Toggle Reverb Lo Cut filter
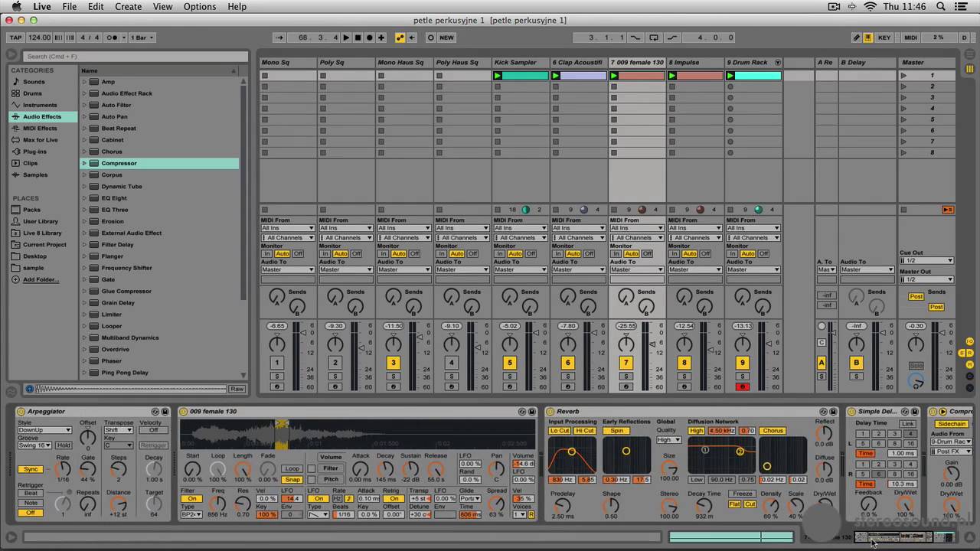This screenshot has height=551, width=980. [x=560, y=431]
